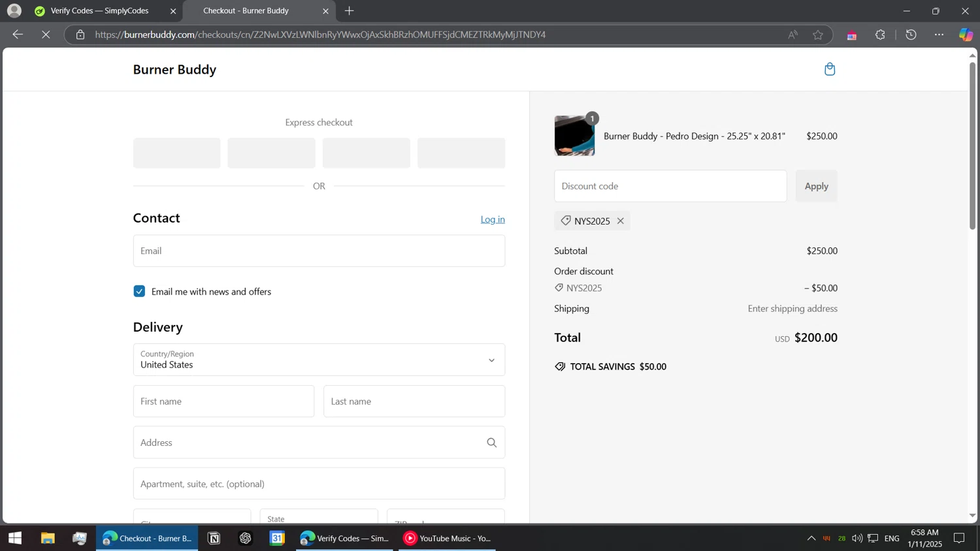
Task: Select the Checkout - Burner Buddy tab
Action: click(x=259, y=11)
